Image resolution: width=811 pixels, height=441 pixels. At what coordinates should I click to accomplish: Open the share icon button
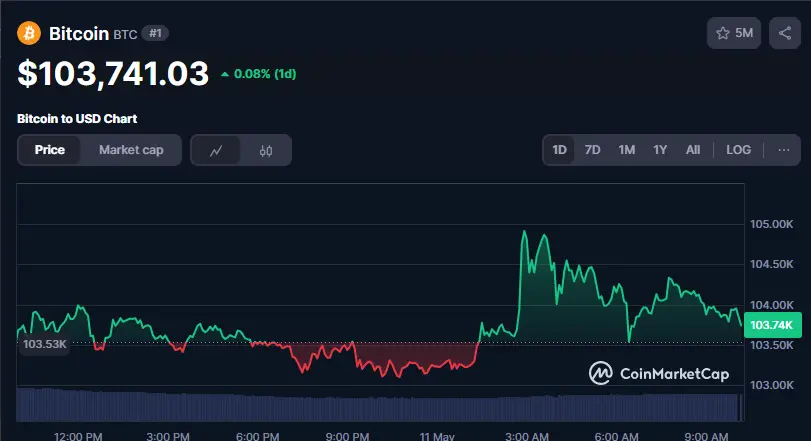pyautogui.click(x=785, y=33)
